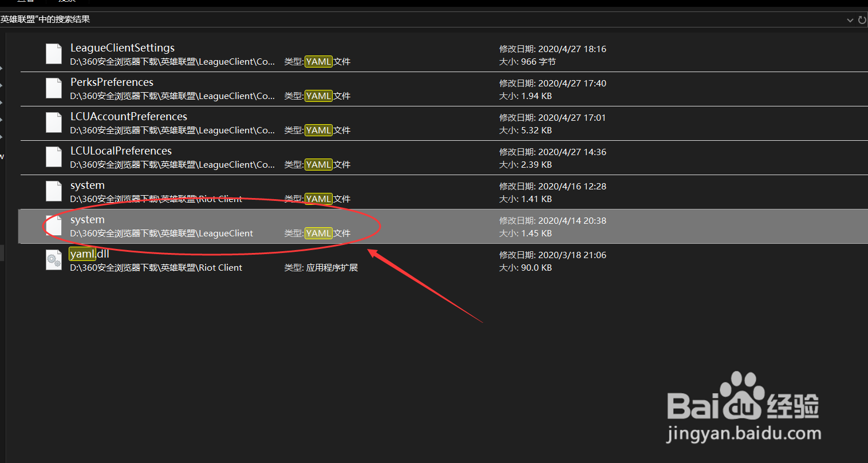Click the folder path under LCULocalPreferences
Screen dimensions: 868x463
[172, 165]
